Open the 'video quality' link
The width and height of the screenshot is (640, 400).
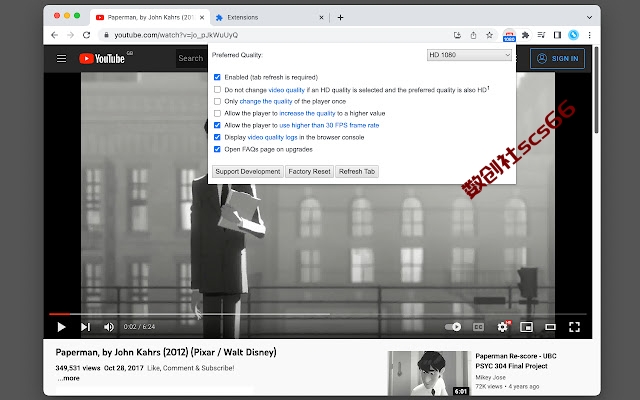click(x=287, y=90)
